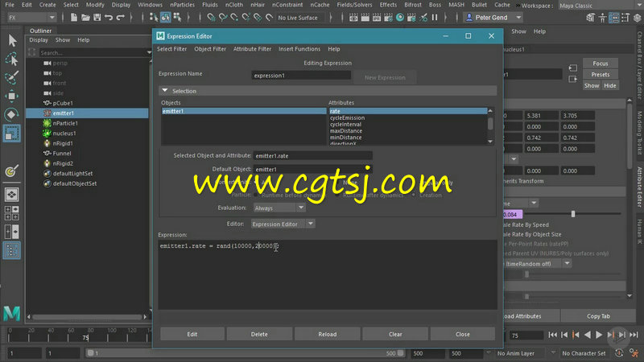Select the arrow Select tool in toolbox
Screen dimensions: 644x362
pos(12,40)
